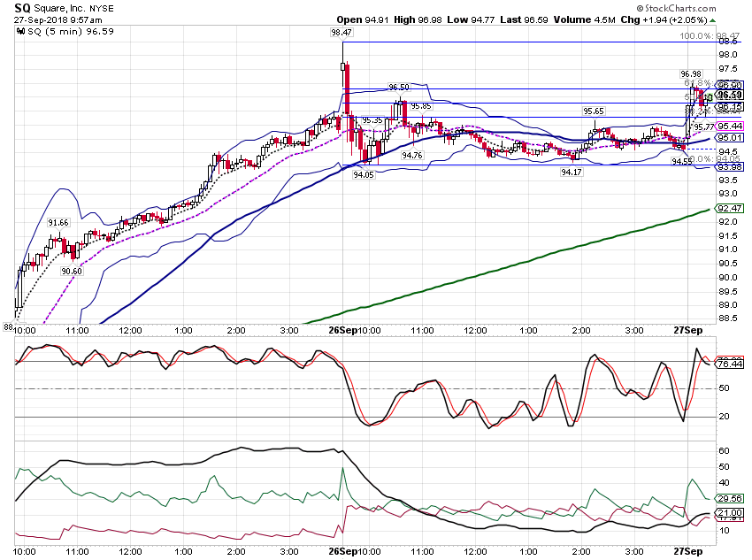Screen dimensions: 752x560
Task: Click the 94.55 price label on the chart
Action: 681,162
